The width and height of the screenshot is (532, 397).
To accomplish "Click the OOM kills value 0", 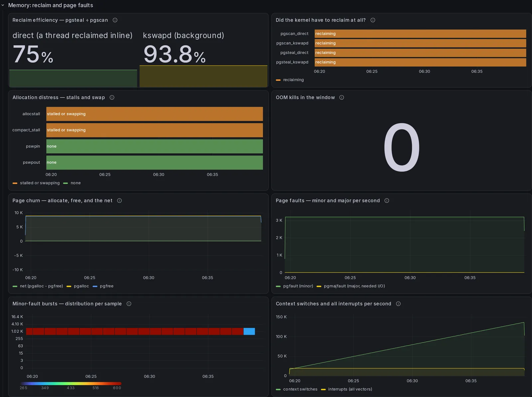I will coord(402,147).
